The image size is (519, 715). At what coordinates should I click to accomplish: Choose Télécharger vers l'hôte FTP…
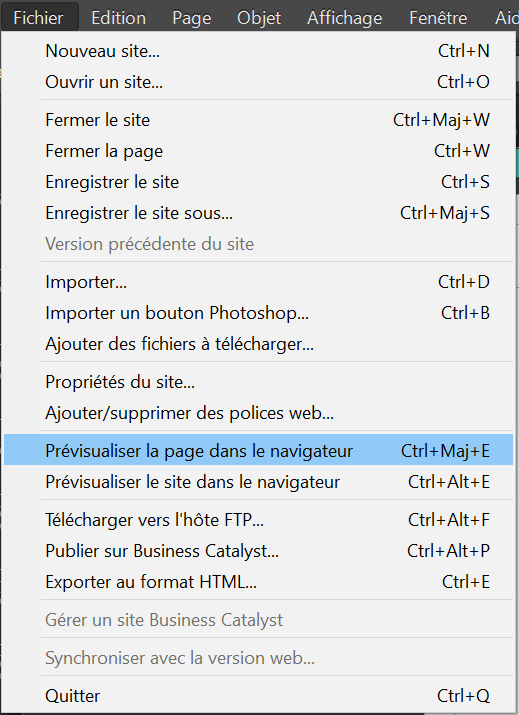click(259, 520)
